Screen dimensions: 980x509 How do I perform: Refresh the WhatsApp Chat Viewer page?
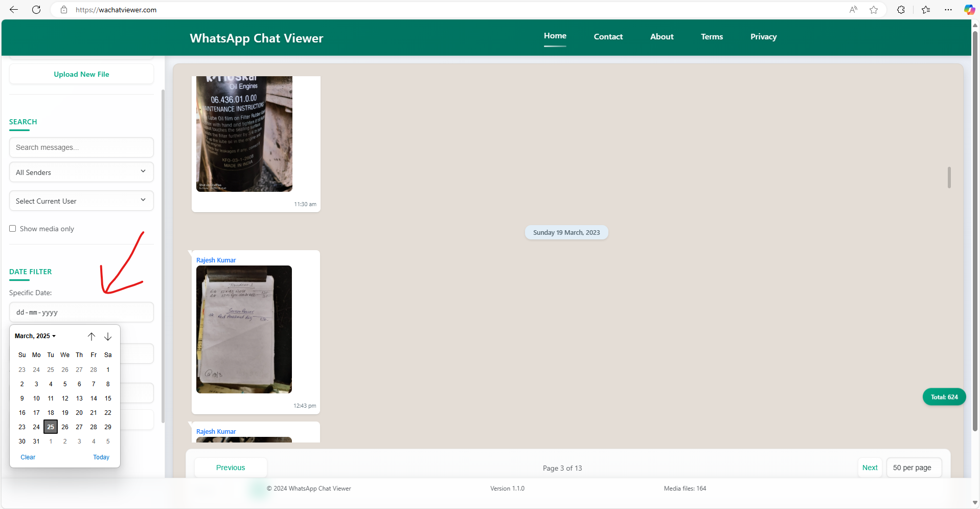[x=36, y=10]
